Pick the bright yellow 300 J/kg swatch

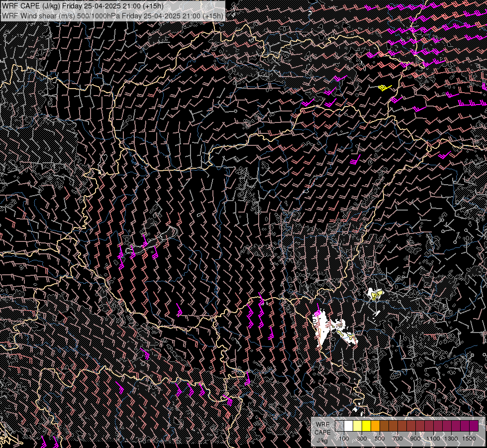point(367,426)
